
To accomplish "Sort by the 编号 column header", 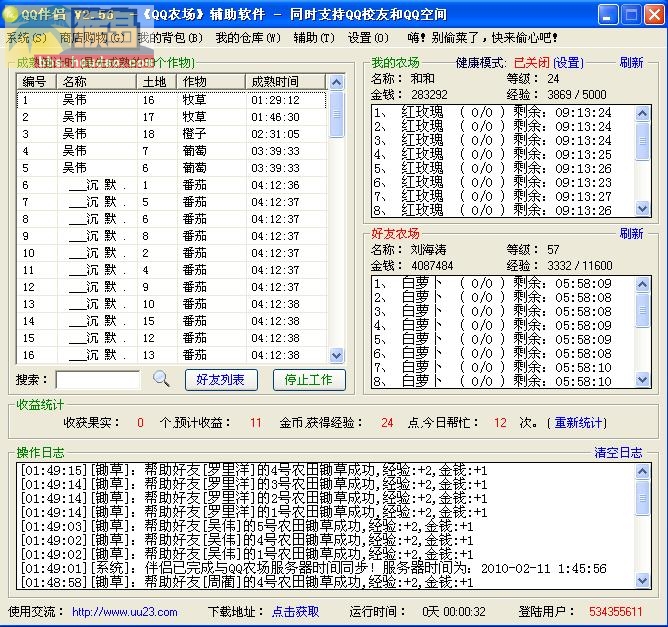I will (37, 81).
